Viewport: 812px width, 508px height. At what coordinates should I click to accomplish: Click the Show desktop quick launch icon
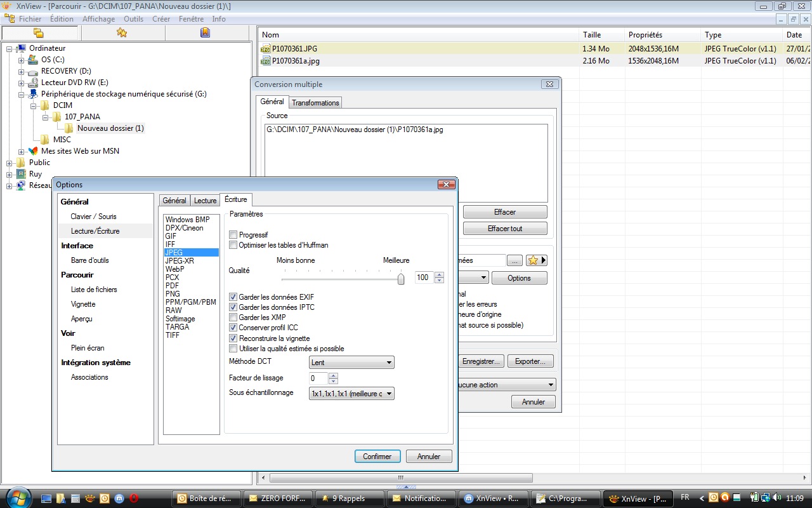47,498
